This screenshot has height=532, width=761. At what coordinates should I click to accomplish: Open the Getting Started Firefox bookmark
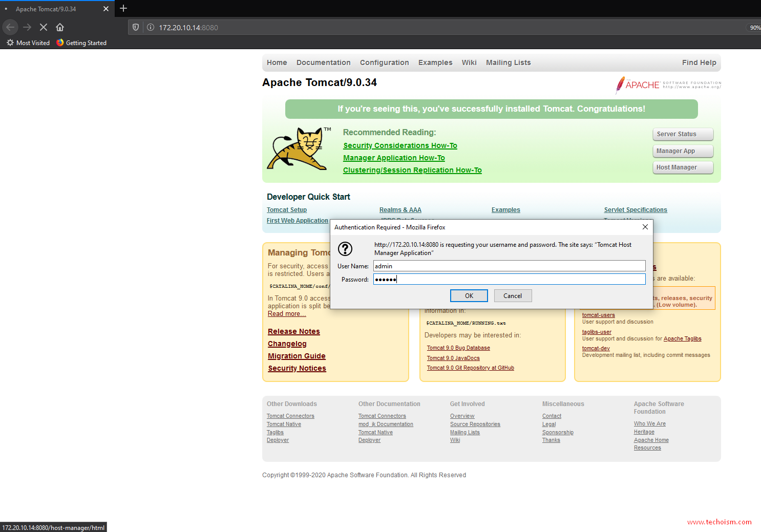[81, 42]
